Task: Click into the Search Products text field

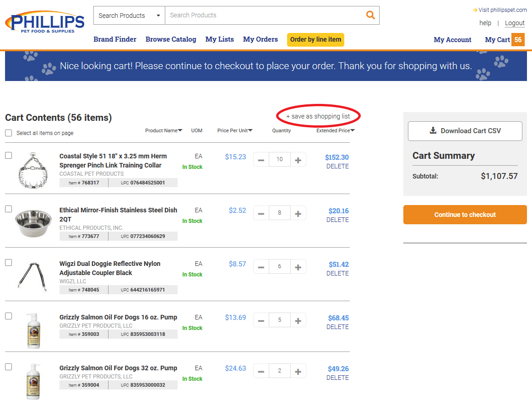Action: 265,15
